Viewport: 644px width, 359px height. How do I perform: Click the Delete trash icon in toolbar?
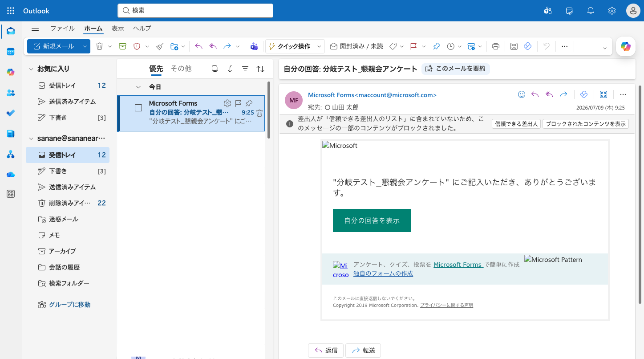[x=100, y=46]
